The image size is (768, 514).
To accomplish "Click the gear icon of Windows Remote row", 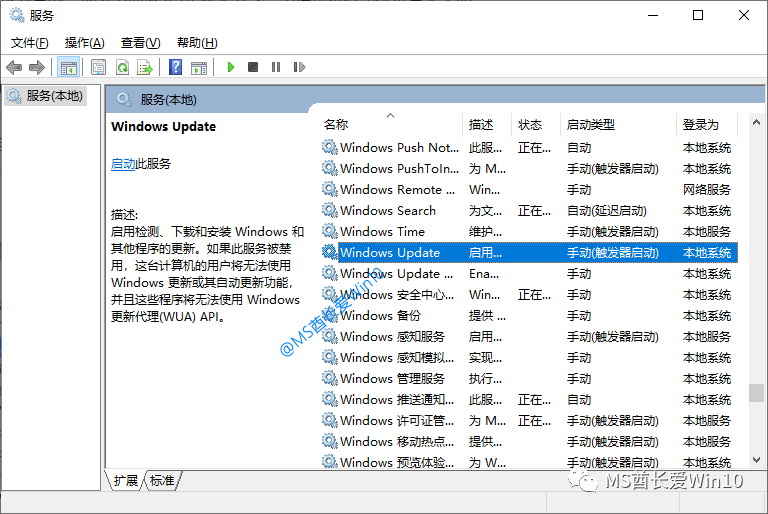I will (x=330, y=189).
